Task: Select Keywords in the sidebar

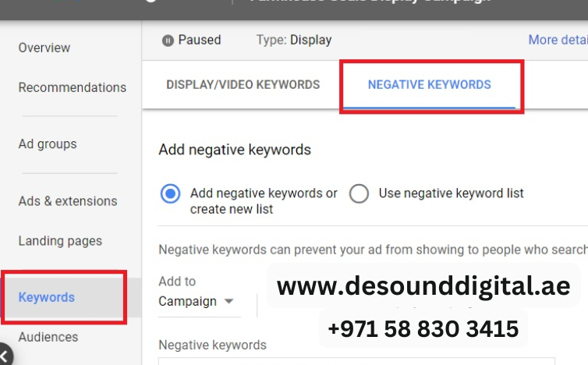Action: pyautogui.click(x=47, y=297)
